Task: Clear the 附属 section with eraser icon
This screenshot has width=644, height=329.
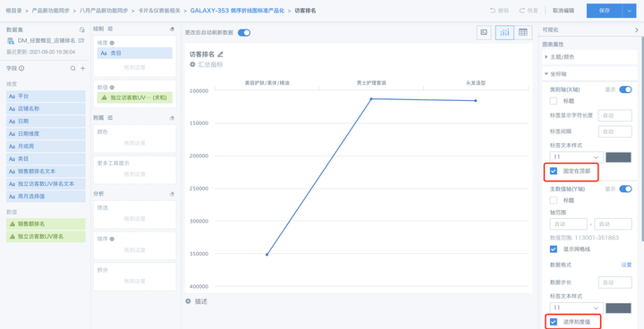Action: pos(172,118)
